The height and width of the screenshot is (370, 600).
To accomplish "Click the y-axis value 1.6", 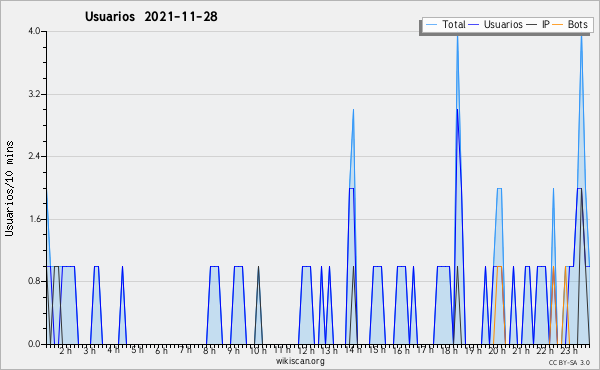I will coord(34,219).
